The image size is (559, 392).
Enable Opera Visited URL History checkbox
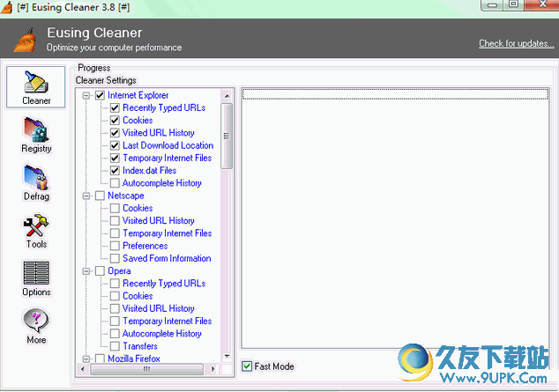pos(115,308)
